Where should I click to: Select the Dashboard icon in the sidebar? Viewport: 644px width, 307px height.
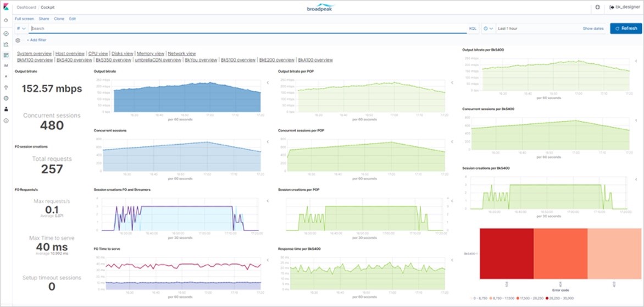tap(5, 55)
